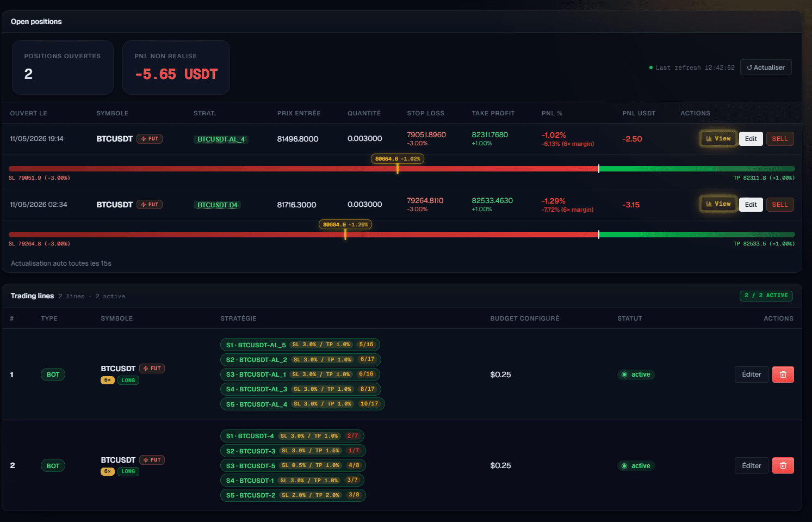Click the BOT type badge in line 1
Screen dimensions: 812x522
coord(53,374)
